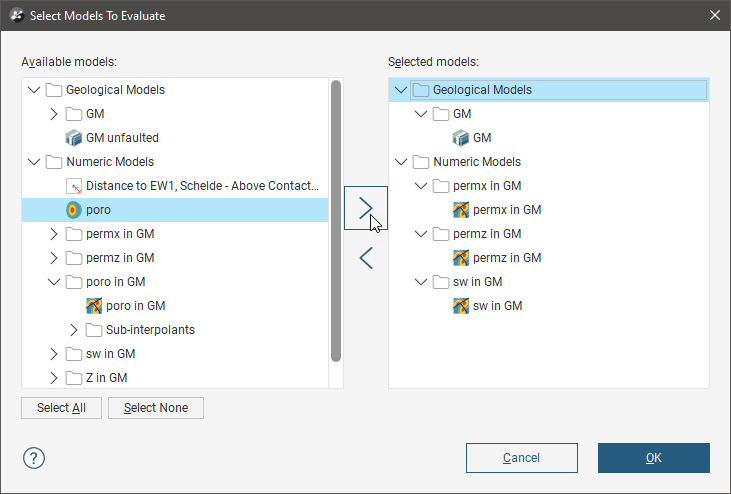Click the GM unfaulted model icon
The width and height of the screenshot is (731, 494).
75,138
